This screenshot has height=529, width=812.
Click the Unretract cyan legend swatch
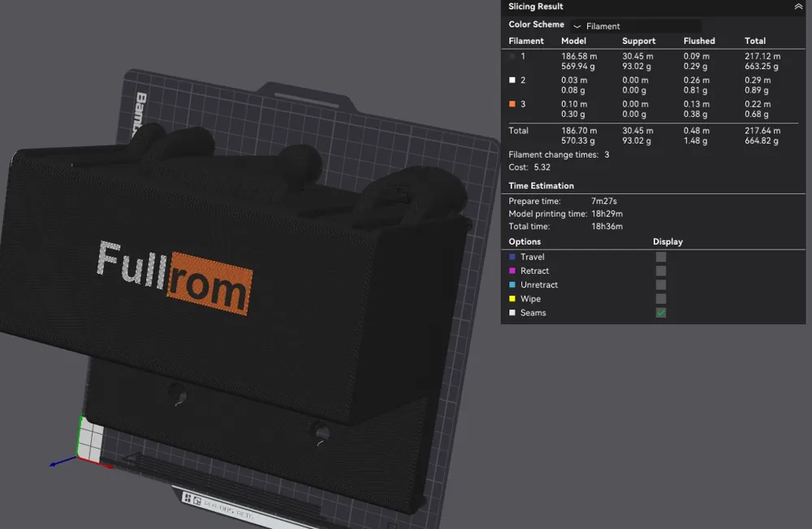(x=512, y=284)
